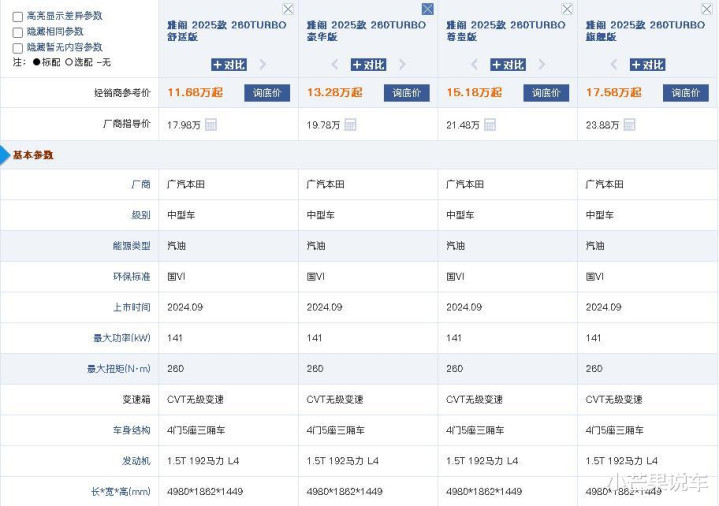The width and height of the screenshot is (719, 506).
Task: Select 2024.09 in the 舒适版 column
Action: 185,307
